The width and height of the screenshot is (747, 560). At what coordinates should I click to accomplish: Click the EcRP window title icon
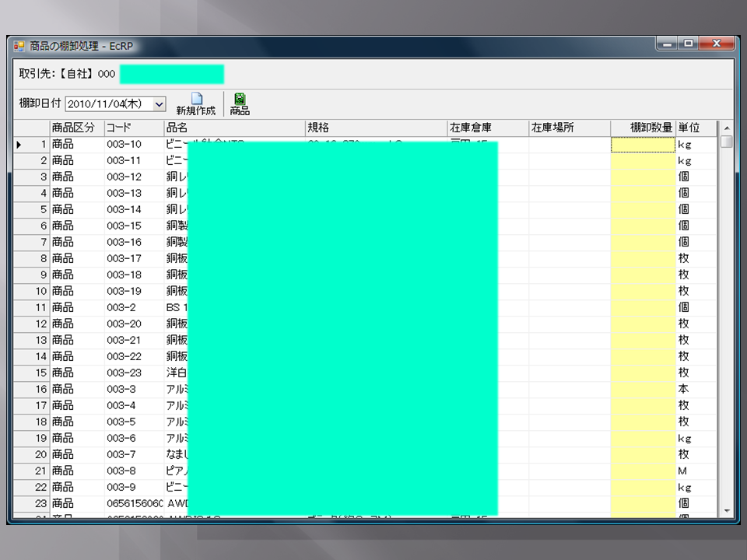(19, 47)
